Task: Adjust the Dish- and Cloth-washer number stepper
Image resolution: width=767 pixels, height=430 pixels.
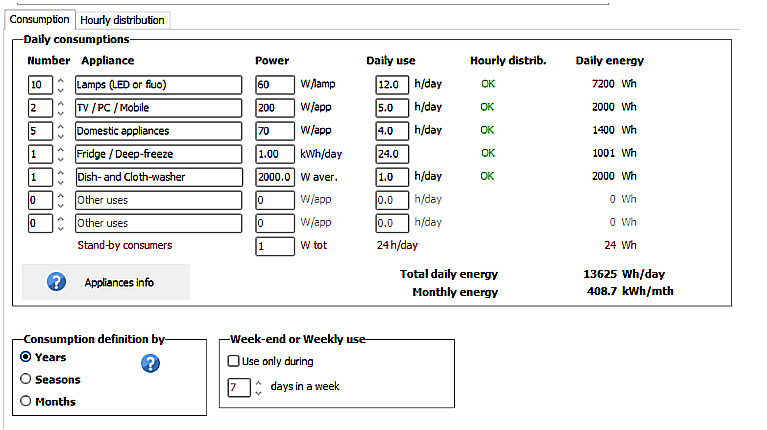Action: 60,177
